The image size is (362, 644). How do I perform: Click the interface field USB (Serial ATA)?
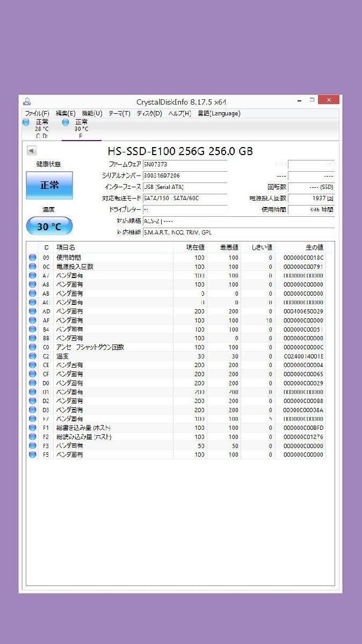point(185,187)
